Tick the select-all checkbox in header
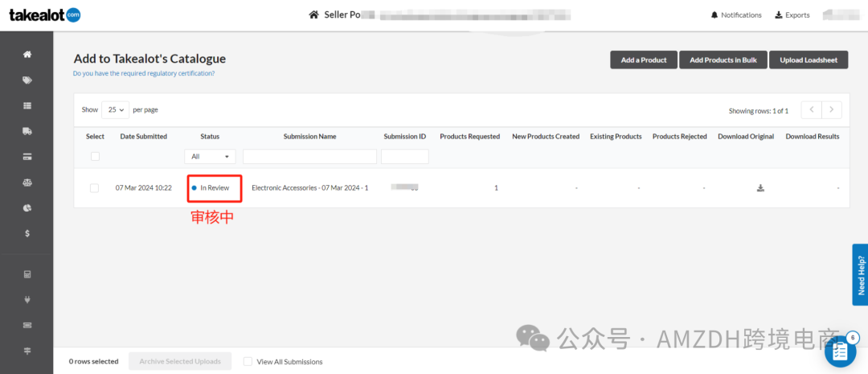Screen dimensions: 868x374 [95, 156]
